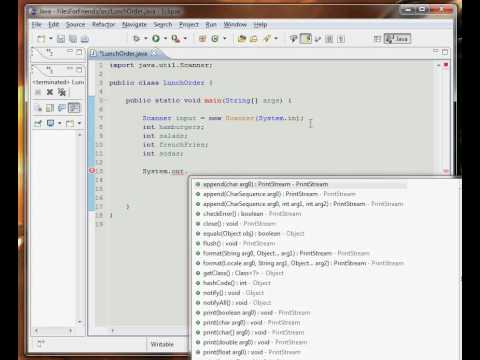Click the red error indicator atop overview ruler

[x=446, y=65]
